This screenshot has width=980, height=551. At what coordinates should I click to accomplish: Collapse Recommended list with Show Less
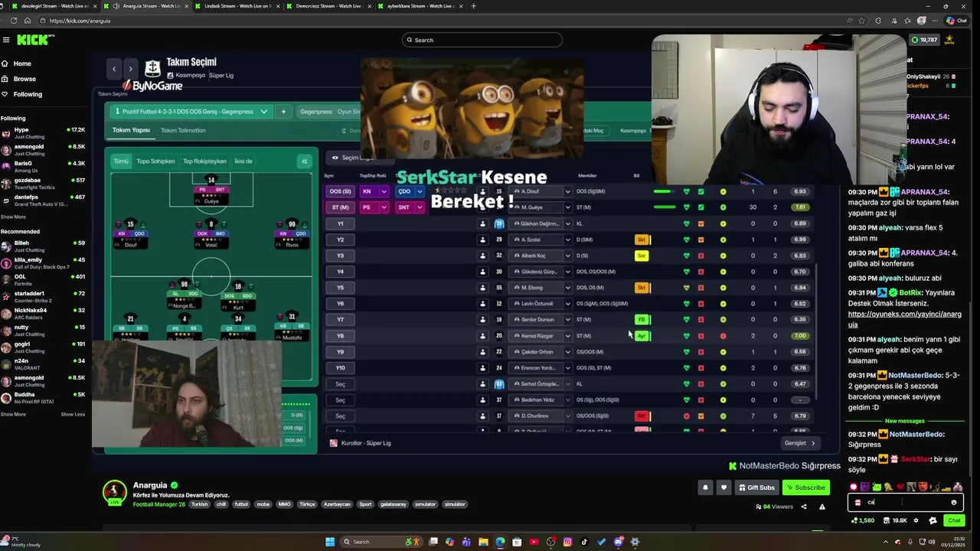pos(73,414)
